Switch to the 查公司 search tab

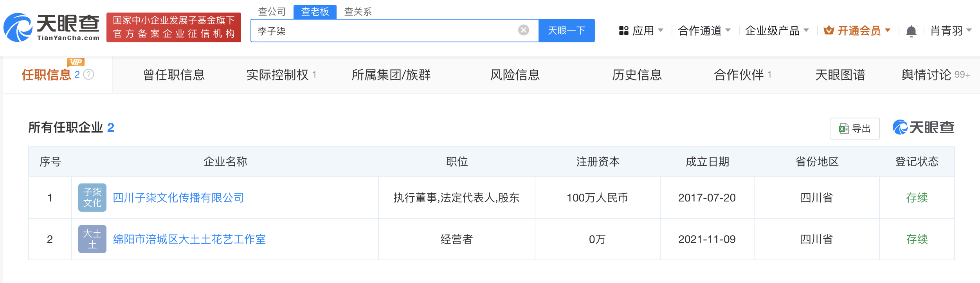(272, 12)
